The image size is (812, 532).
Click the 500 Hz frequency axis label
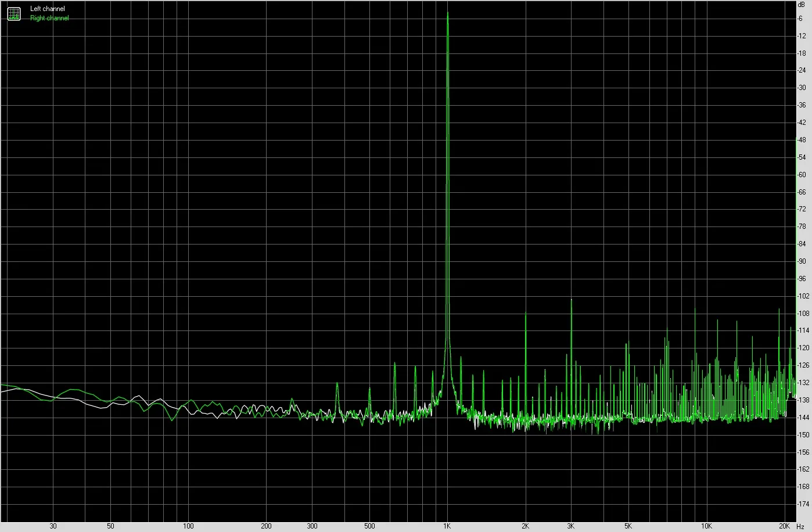click(x=369, y=526)
